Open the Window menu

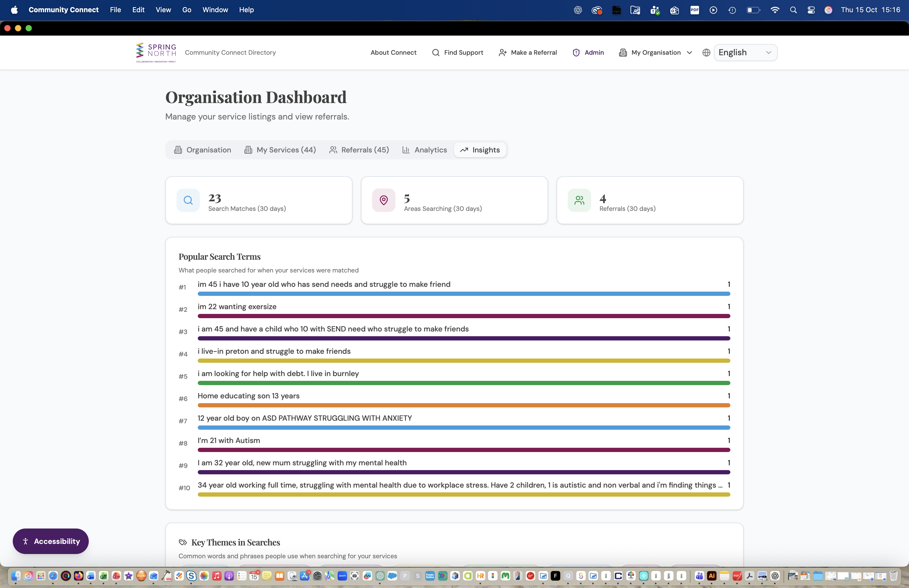(215, 10)
